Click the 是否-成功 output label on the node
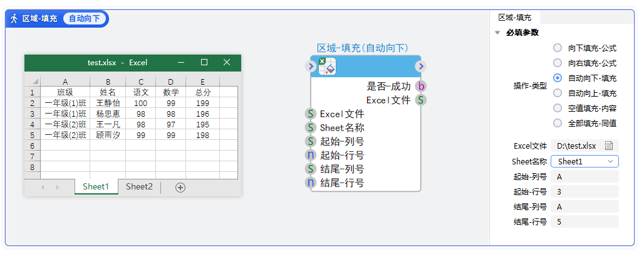 pyautogui.click(x=388, y=86)
